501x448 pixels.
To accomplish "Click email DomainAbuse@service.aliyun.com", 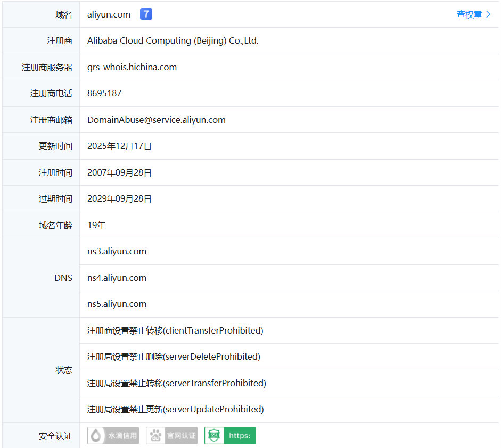I will click(x=157, y=120).
